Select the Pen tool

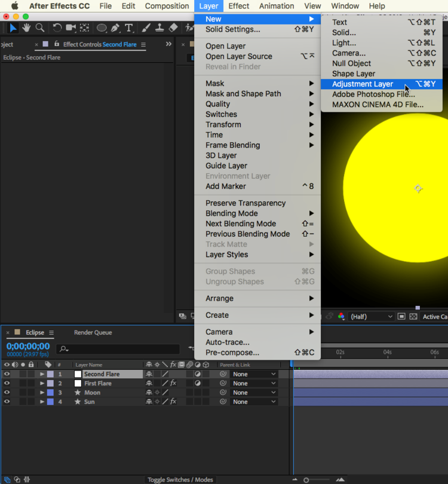click(115, 28)
